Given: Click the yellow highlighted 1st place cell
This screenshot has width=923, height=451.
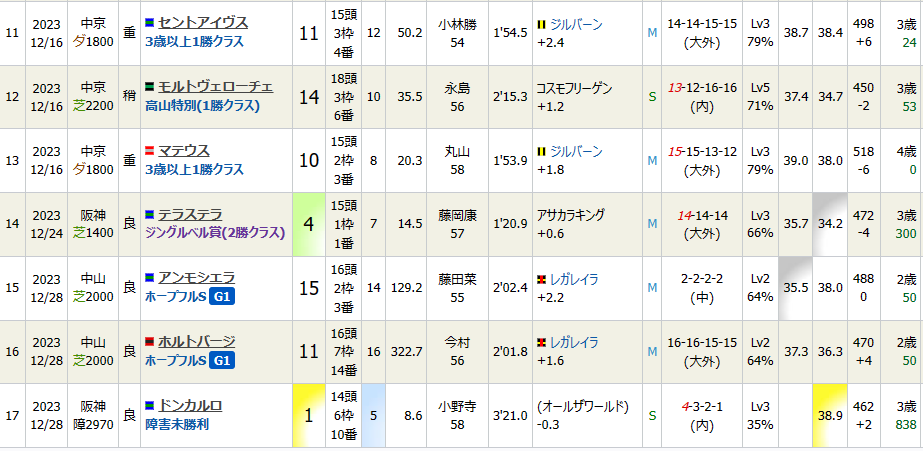Looking at the screenshot, I should pyautogui.click(x=310, y=416).
